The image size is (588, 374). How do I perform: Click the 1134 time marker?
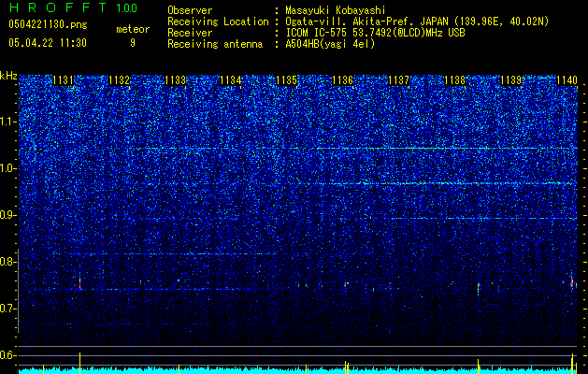(x=231, y=80)
